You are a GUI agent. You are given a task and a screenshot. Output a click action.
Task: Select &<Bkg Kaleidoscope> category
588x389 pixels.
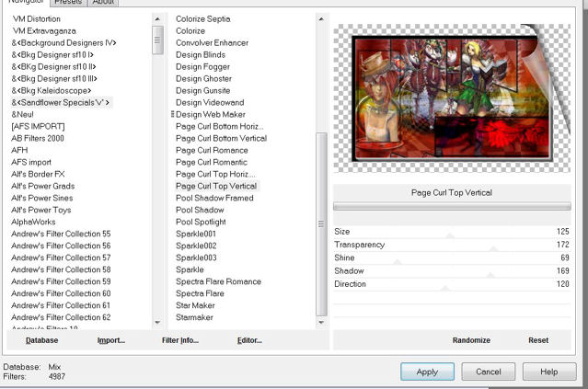52,91
